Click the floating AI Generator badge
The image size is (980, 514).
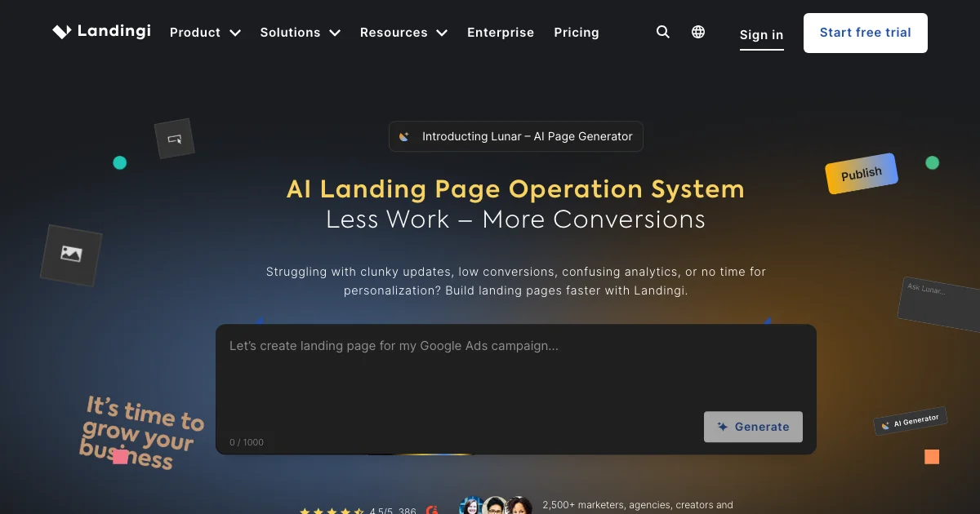(x=911, y=421)
